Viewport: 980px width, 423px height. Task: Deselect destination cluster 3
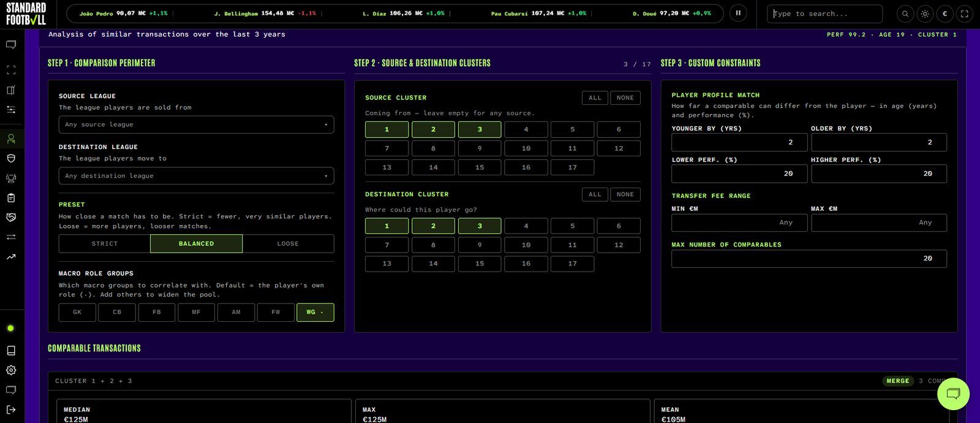(480, 226)
